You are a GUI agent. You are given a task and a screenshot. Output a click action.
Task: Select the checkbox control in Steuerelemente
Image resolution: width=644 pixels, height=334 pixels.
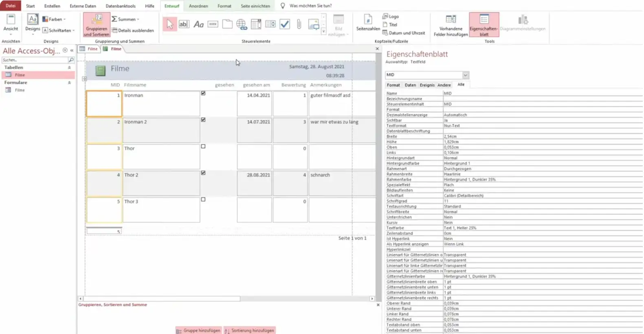pyautogui.click(x=285, y=24)
